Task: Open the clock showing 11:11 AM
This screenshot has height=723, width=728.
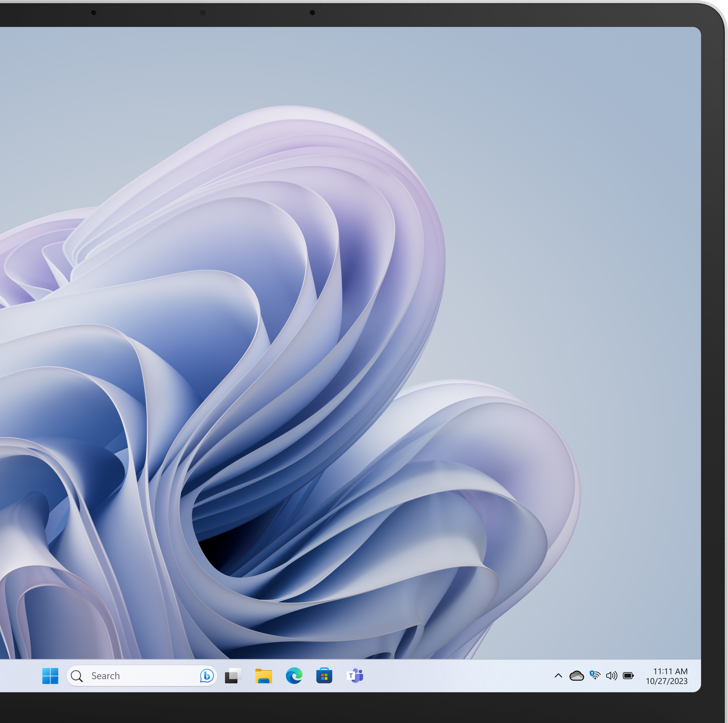Action: click(x=670, y=671)
